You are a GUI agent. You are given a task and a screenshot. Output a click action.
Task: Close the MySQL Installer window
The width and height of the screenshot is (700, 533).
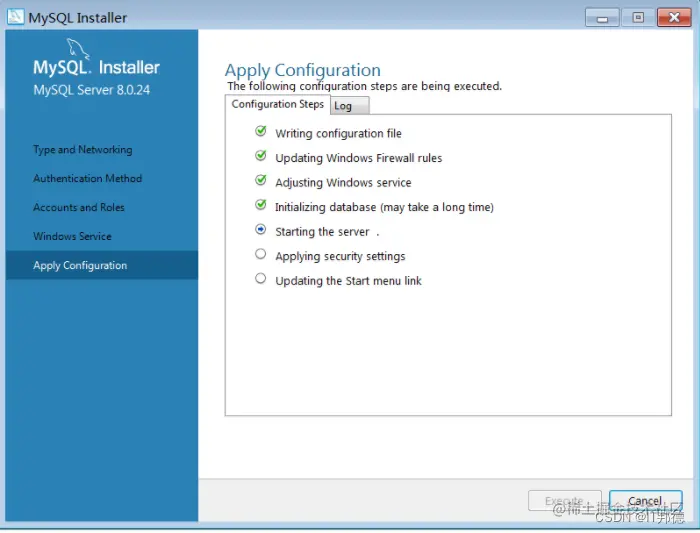pyautogui.click(x=674, y=18)
